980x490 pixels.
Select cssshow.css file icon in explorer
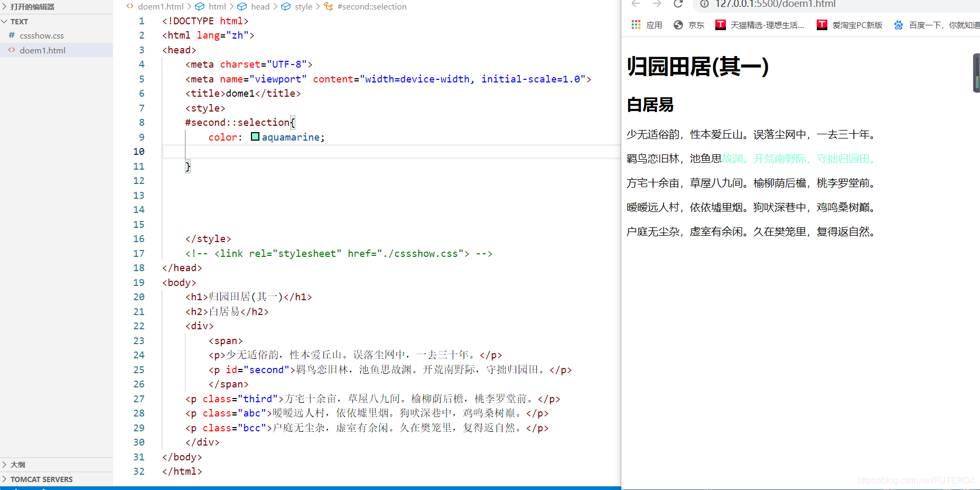[x=12, y=35]
